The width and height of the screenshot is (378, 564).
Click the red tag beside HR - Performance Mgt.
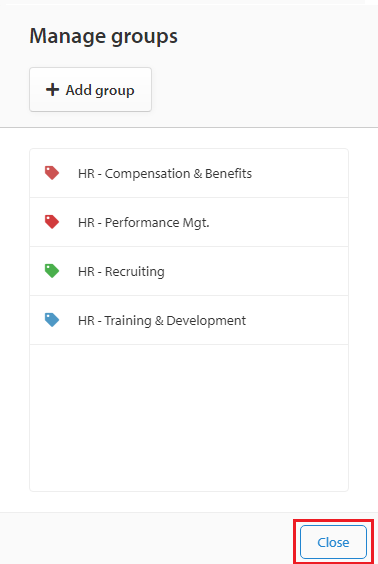pos(52,222)
